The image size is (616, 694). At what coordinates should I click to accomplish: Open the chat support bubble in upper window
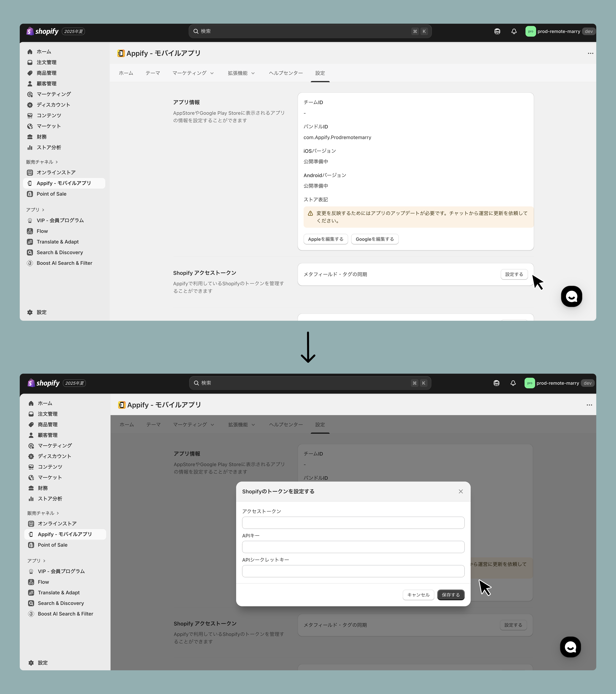click(571, 296)
